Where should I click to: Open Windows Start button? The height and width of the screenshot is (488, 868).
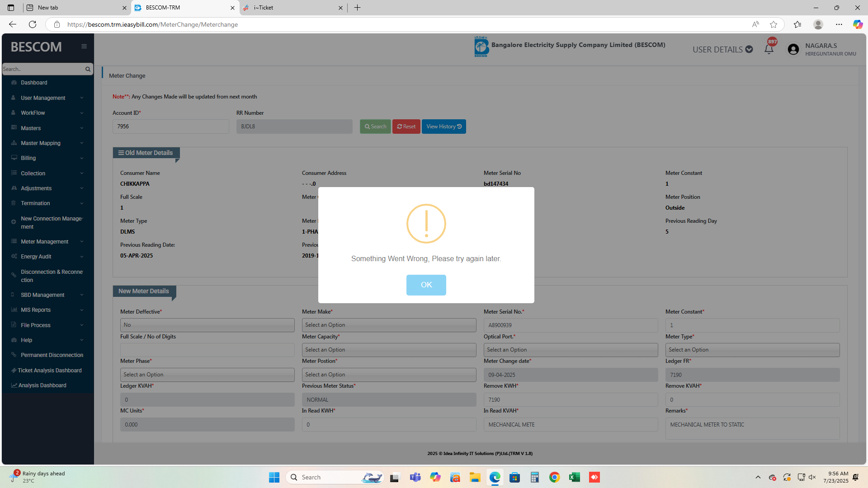point(274,477)
